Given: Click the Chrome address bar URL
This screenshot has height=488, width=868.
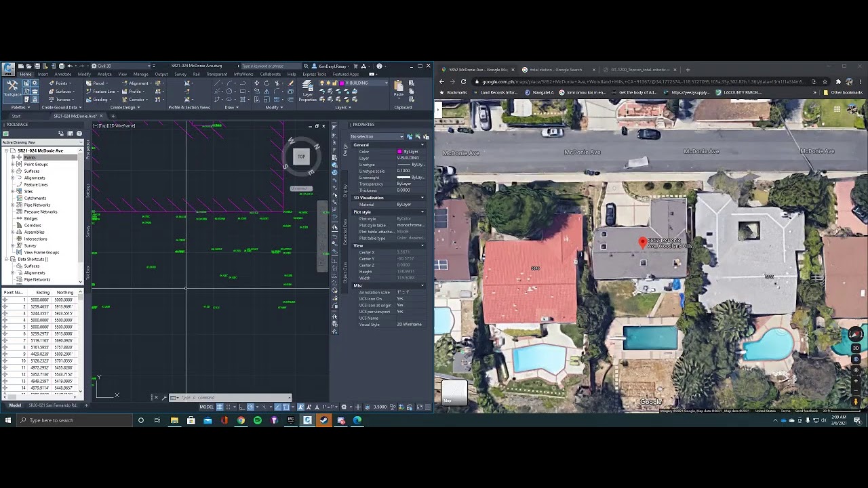Looking at the screenshot, I should coord(644,81).
